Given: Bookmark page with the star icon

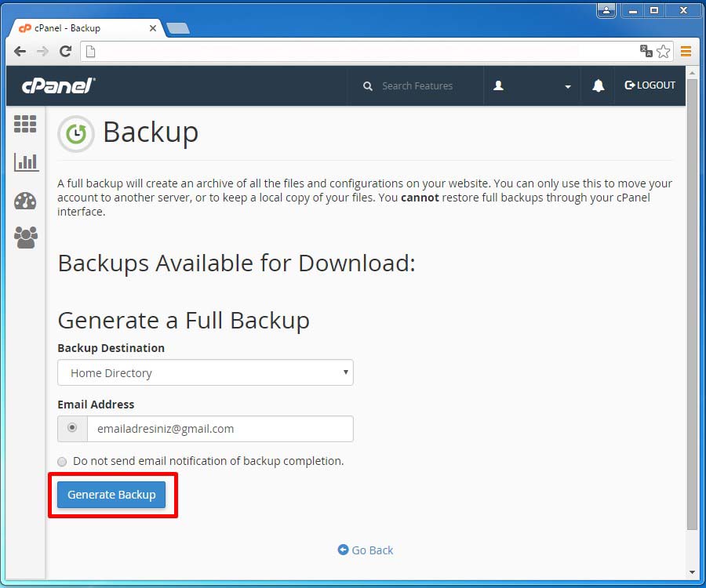Looking at the screenshot, I should coord(663,52).
